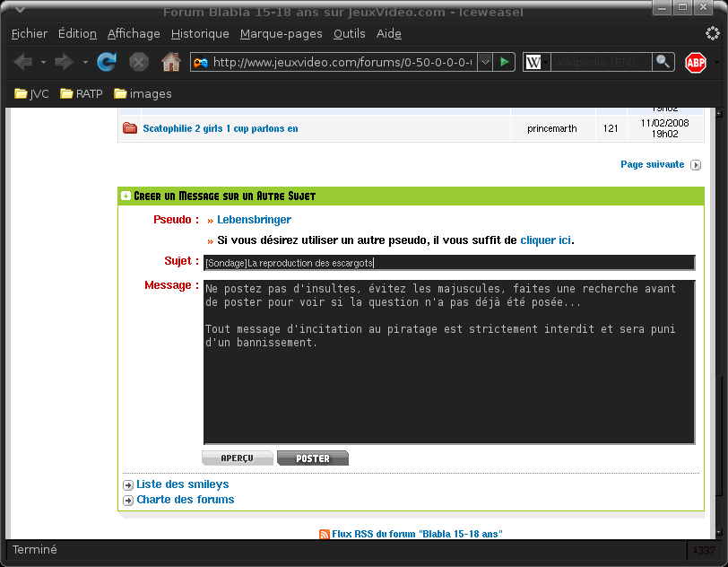Click the Aperçu button

[x=238, y=458]
